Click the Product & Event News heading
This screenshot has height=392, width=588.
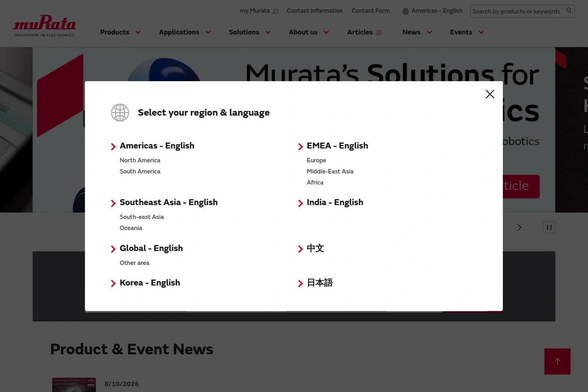(131, 350)
